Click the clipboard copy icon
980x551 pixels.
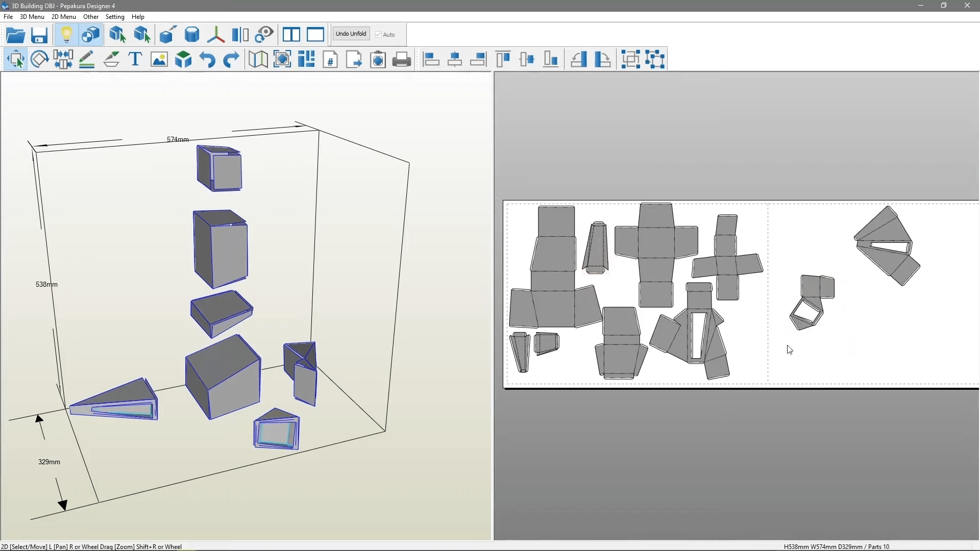tap(378, 59)
